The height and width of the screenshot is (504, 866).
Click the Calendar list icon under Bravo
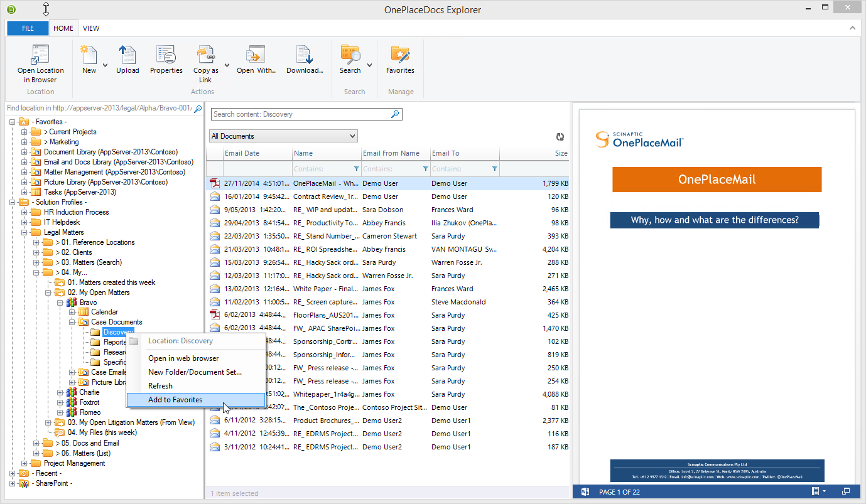point(83,312)
